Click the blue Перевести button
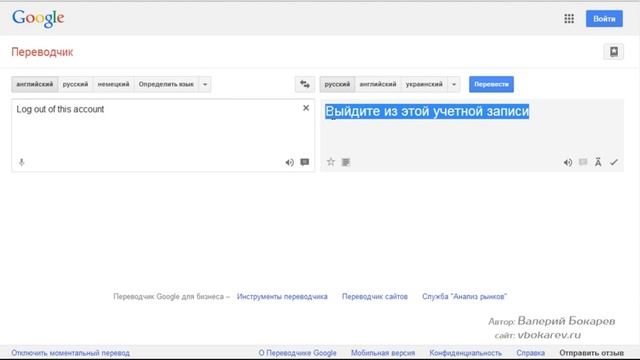This screenshot has height=360, width=640. click(x=491, y=84)
